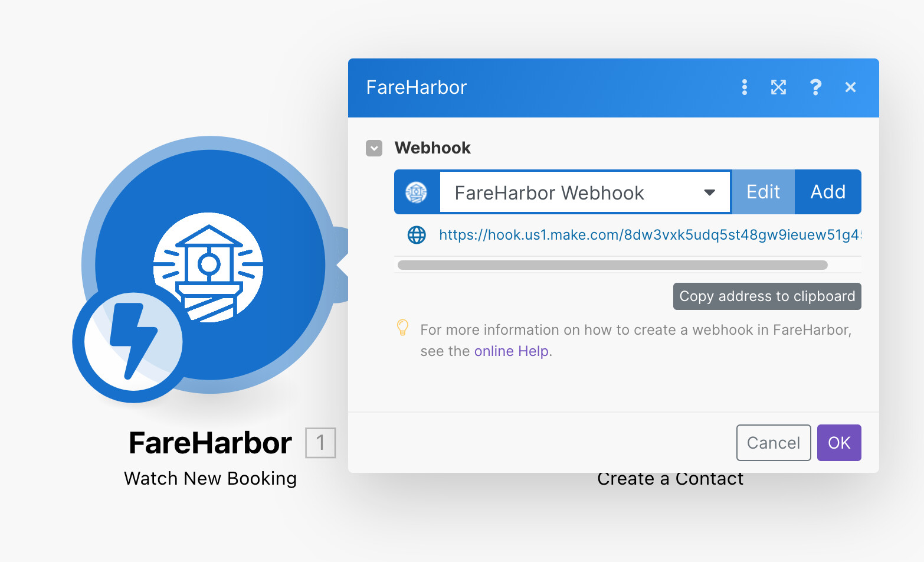Image resolution: width=924 pixels, height=562 pixels.
Task: Open help with the question mark icon
Action: [x=815, y=87]
